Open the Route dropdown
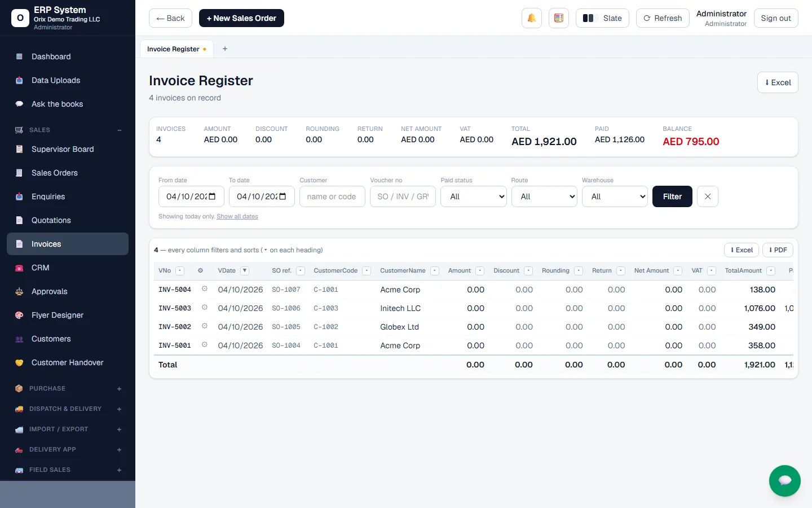 [x=544, y=196]
